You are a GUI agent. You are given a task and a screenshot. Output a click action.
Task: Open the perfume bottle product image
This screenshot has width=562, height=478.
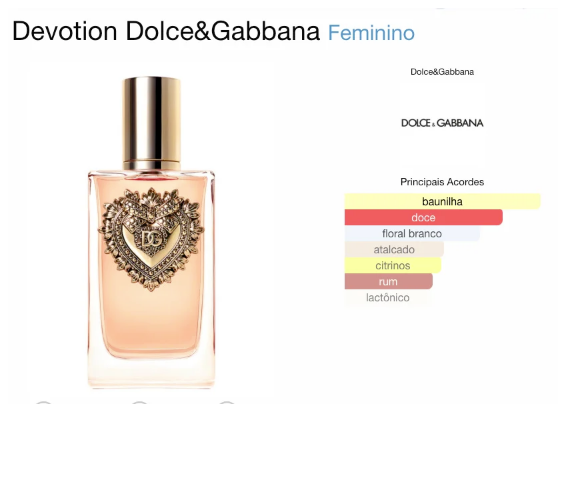pos(151,233)
